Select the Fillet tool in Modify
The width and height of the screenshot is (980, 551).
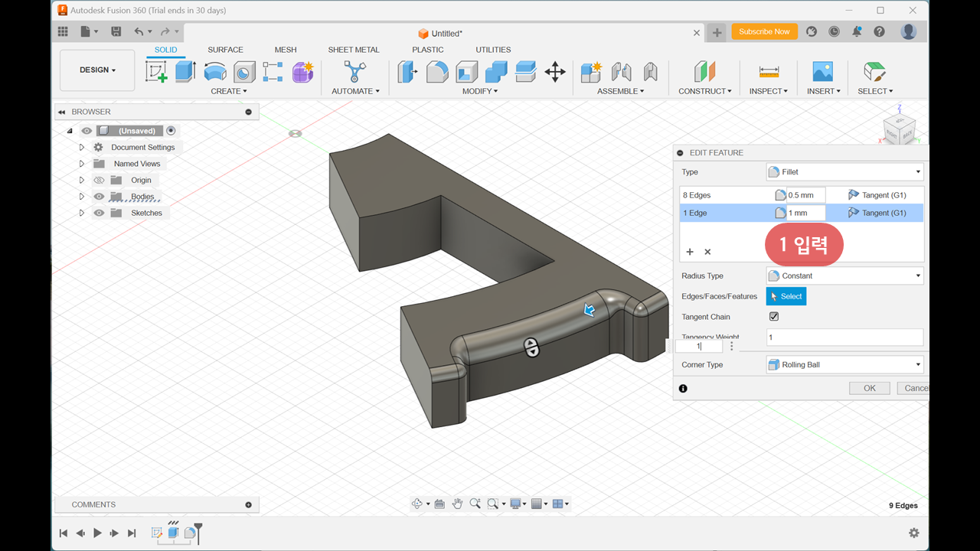pyautogui.click(x=437, y=72)
